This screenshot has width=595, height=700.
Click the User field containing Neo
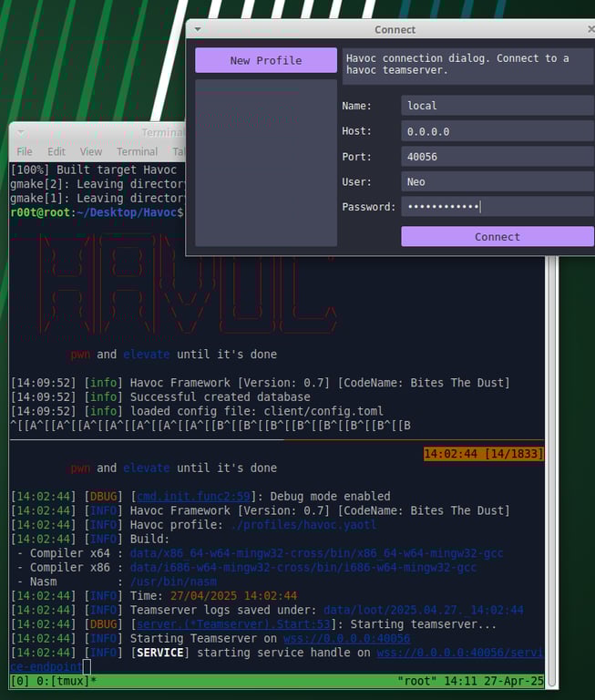pos(498,181)
